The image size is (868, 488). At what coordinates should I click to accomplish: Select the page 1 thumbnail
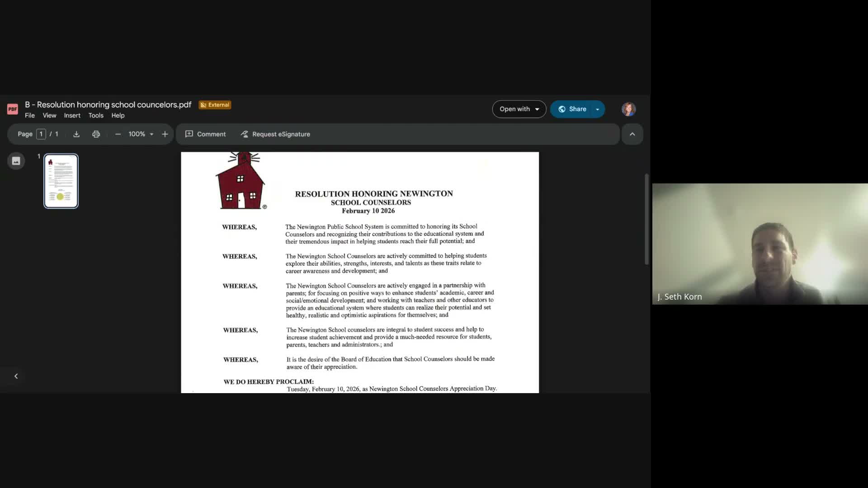[x=61, y=181]
